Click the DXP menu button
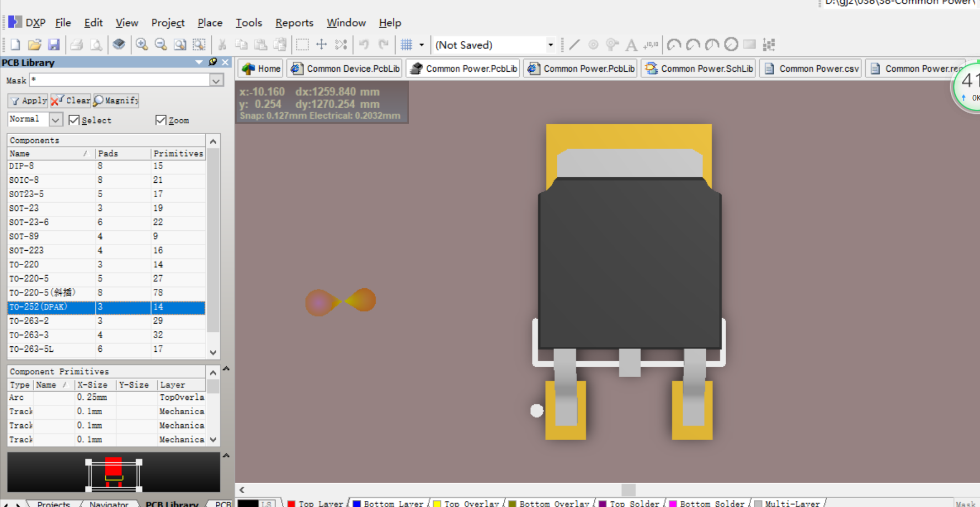Image resolution: width=980 pixels, height=507 pixels. pyautogui.click(x=26, y=23)
